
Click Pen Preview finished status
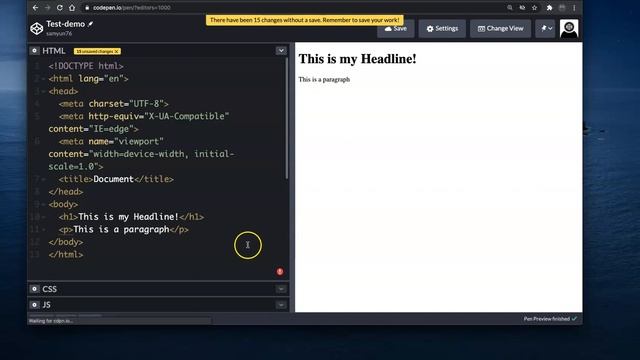pyautogui.click(x=550, y=319)
